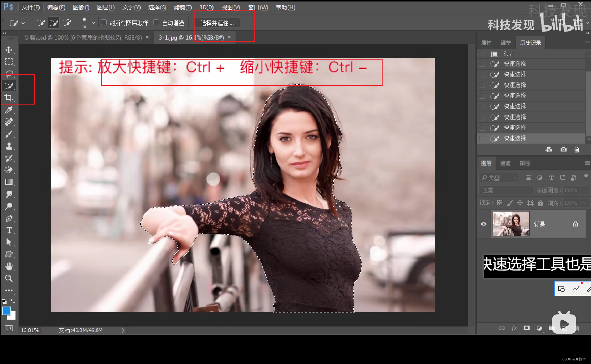
Task: Select the Horizontal Type tool
Action: [9, 230]
